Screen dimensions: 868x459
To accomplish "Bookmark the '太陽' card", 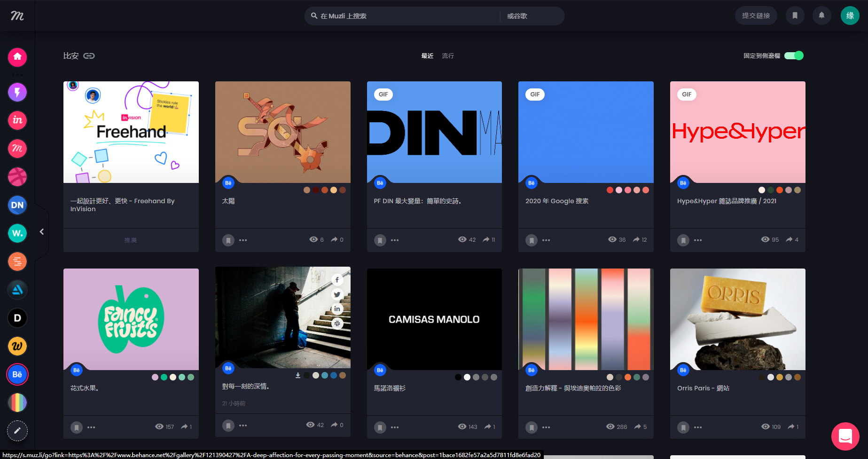I will pos(228,240).
